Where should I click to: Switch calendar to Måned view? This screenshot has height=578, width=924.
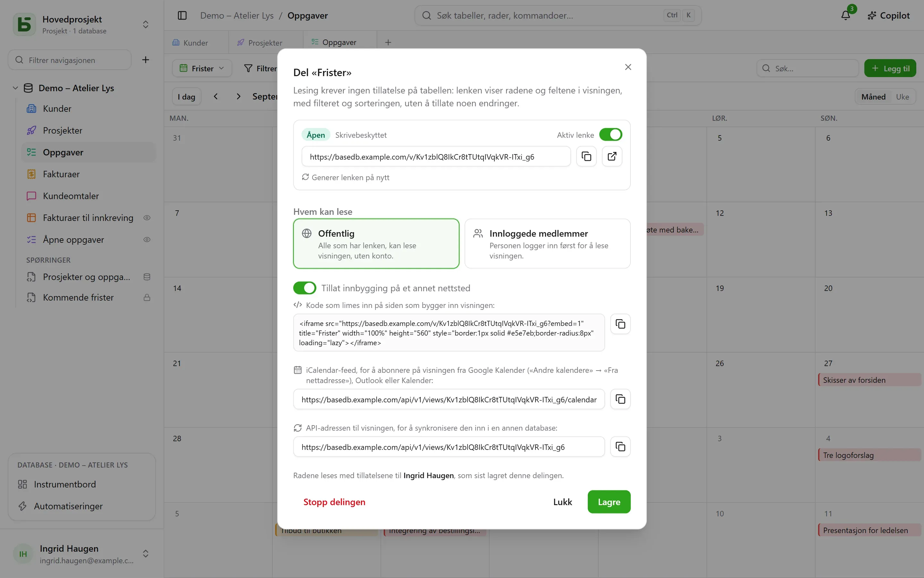[873, 97]
